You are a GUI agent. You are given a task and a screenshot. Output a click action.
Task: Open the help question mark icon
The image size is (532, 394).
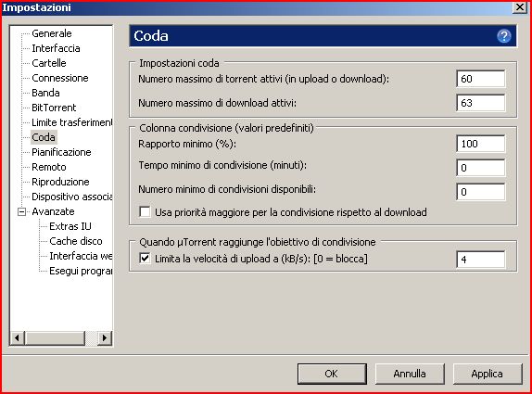tap(504, 36)
